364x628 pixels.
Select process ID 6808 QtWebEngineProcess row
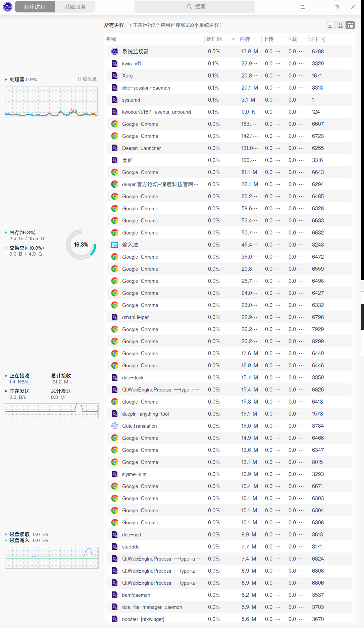coord(230,571)
